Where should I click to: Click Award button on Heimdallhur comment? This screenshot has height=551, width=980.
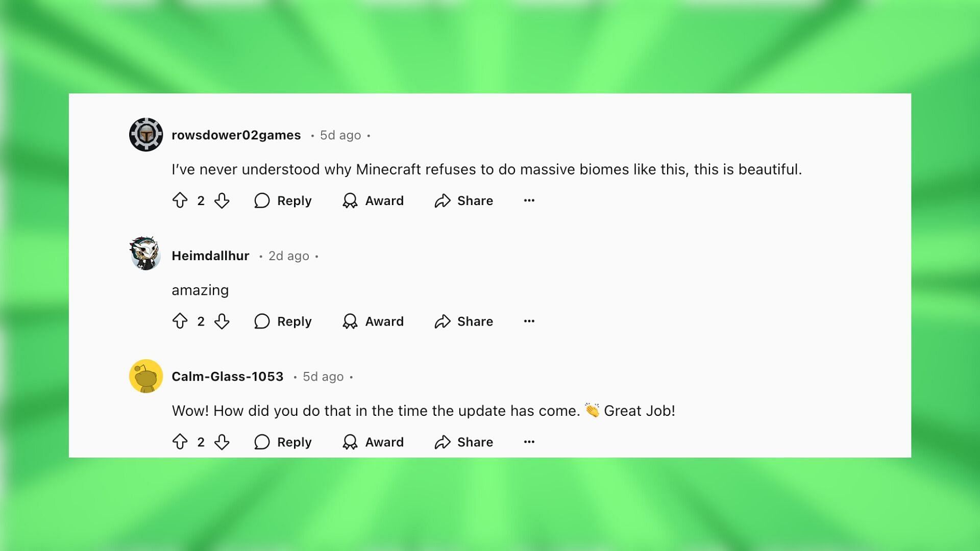pos(372,321)
